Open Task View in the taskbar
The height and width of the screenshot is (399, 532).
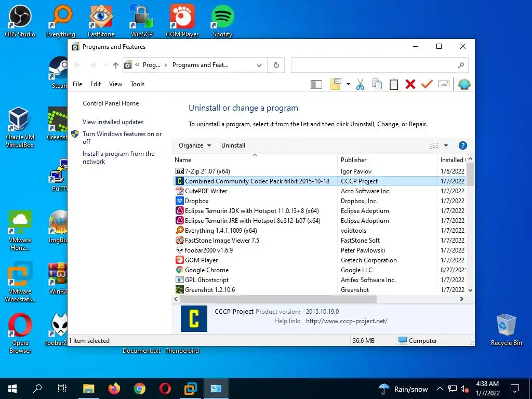pyautogui.click(x=62, y=389)
